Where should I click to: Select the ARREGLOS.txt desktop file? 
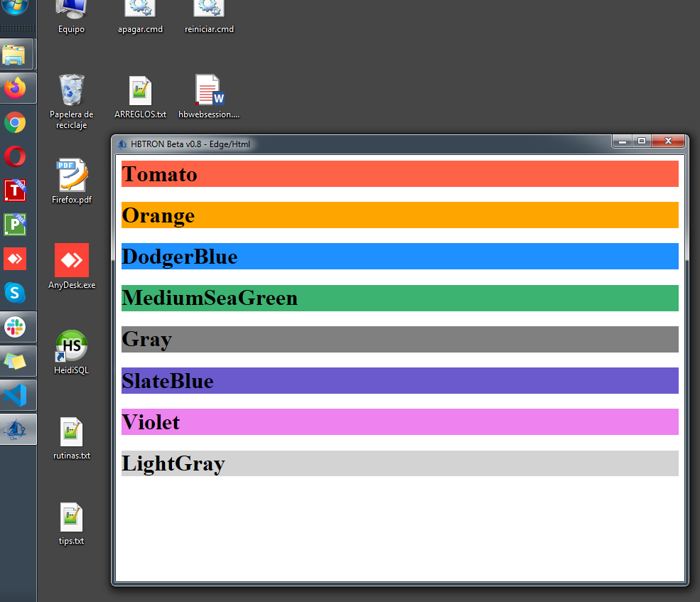140,91
